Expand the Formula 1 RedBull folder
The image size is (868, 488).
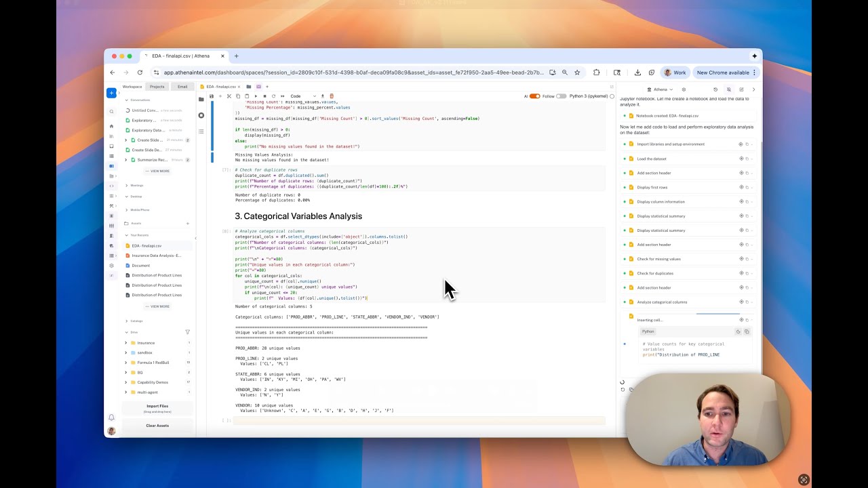point(126,363)
